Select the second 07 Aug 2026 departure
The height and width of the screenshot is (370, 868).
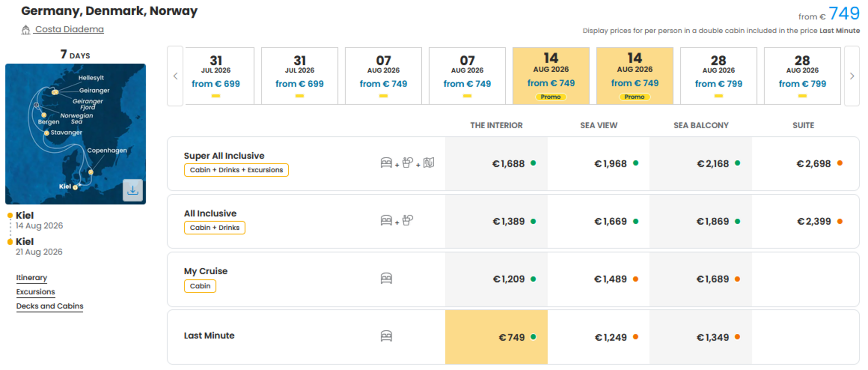467,76
